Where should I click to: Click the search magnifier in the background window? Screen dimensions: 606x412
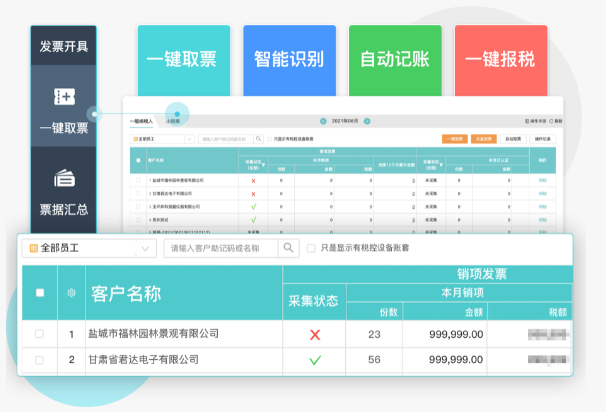[x=259, y=139]
